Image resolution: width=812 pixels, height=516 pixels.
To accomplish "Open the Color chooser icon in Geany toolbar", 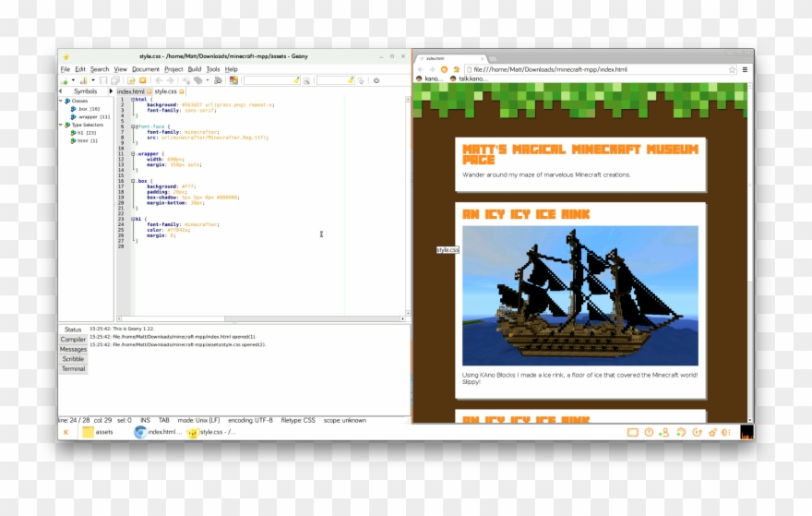I will (x=234, y=81).
